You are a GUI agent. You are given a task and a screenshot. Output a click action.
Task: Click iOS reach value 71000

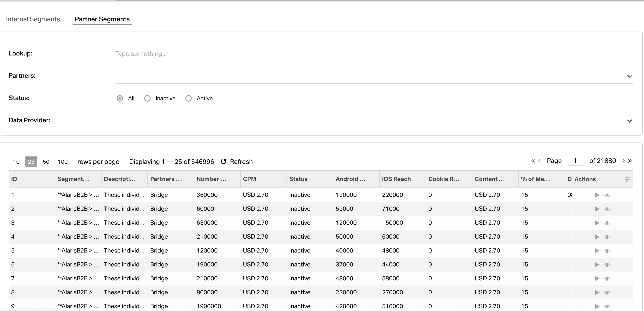click(x=391, y=209)
